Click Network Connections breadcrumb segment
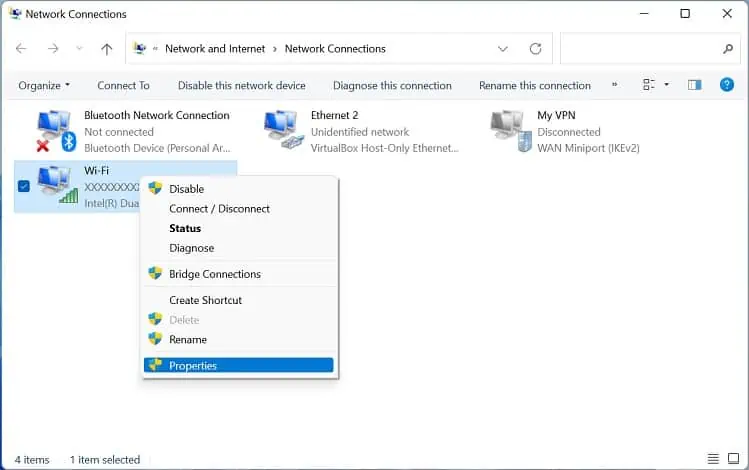This screenshot has width=749, height=470. point(335,49)
